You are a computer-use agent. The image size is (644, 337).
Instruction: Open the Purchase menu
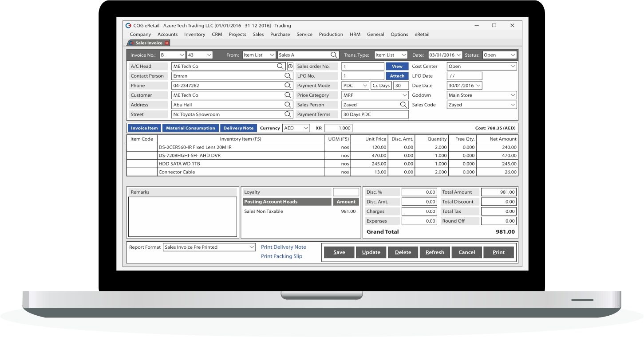(x=280, y=34)
